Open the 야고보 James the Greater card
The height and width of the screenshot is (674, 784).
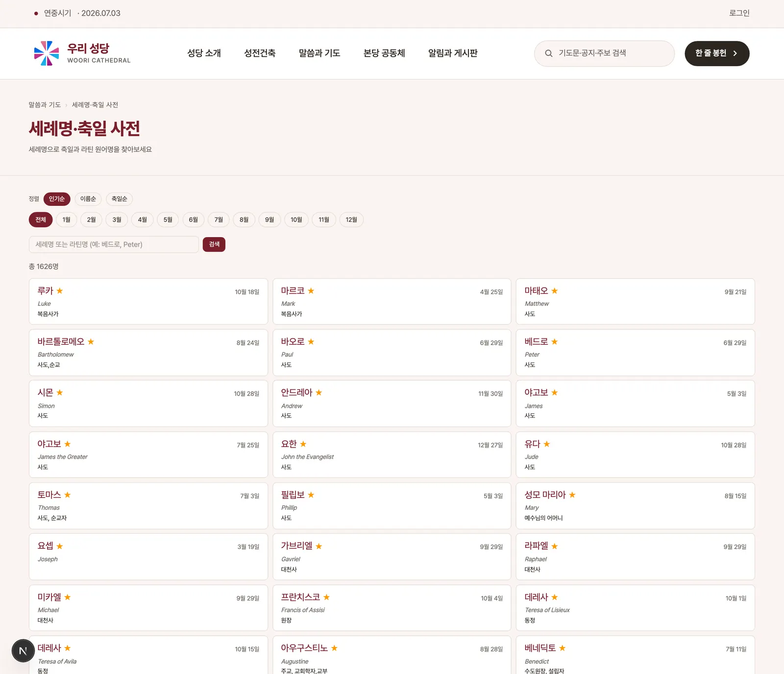148,454
